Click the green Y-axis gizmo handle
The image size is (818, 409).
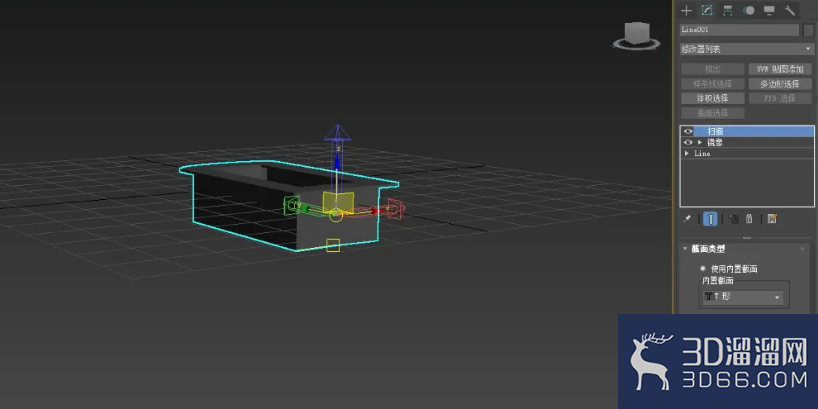291,205
